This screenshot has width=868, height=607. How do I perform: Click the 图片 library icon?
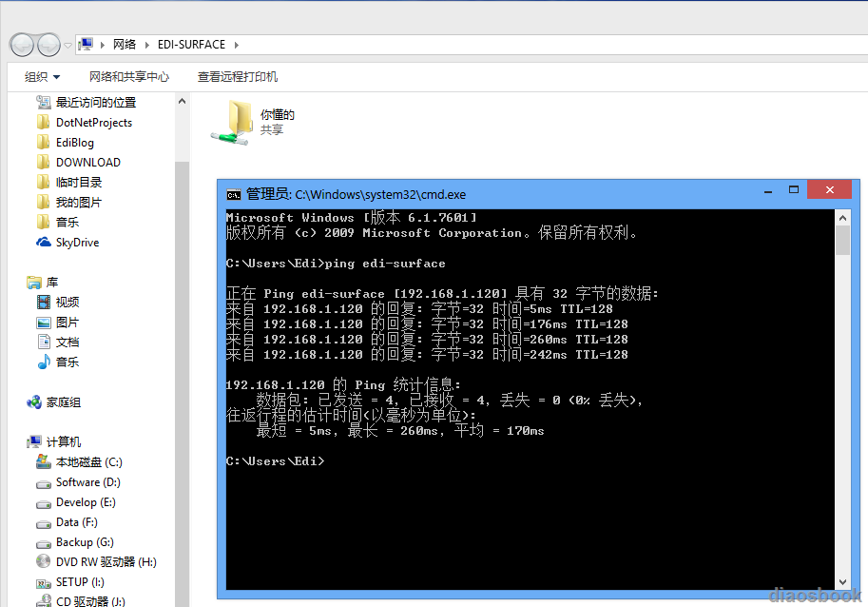pyautogui.click(x=43, y=323)
